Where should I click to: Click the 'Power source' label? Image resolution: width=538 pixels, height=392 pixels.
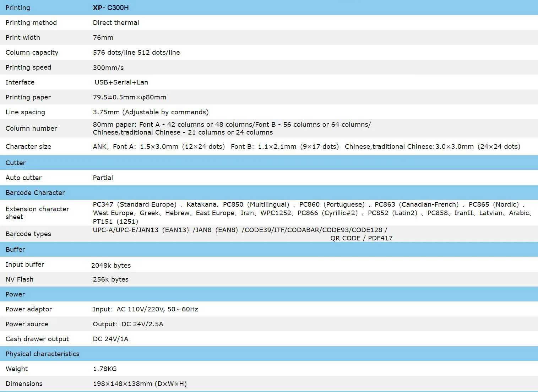pyautogui.click(x=27, y=324)
